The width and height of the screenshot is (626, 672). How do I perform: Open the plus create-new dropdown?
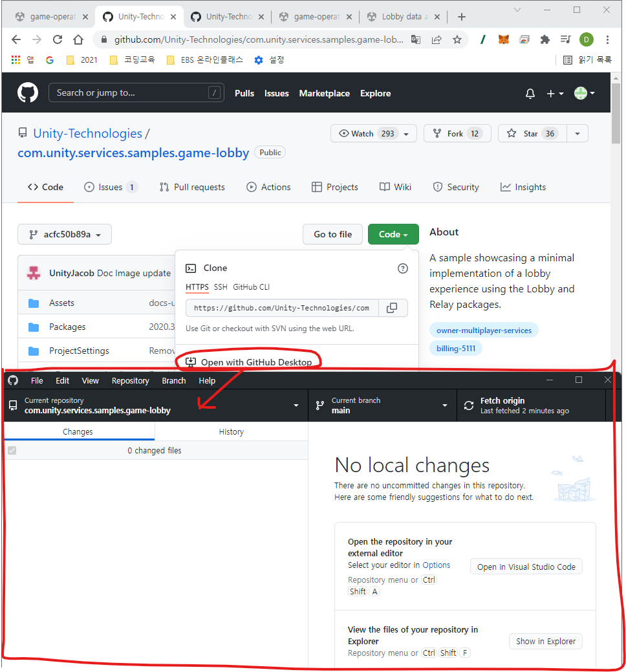coord(555,93)
